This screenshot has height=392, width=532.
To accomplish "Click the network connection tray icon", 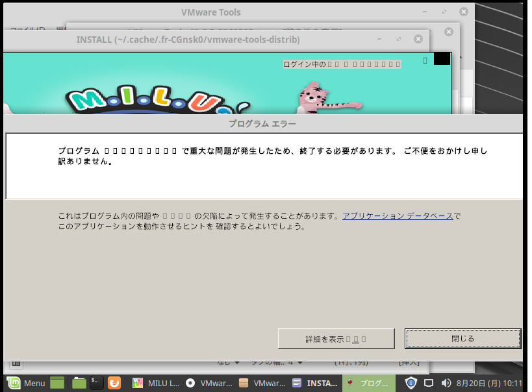I will [x=429, y=383].
